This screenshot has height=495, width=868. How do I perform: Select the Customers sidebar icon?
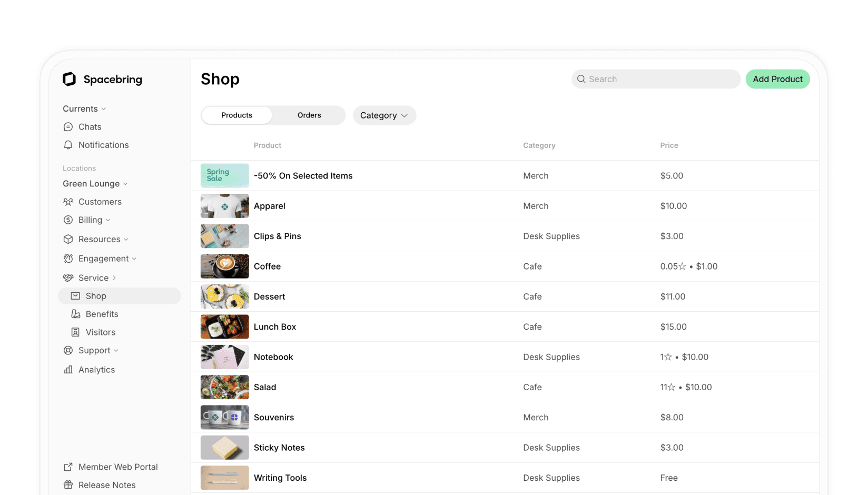tap(68, 202)
